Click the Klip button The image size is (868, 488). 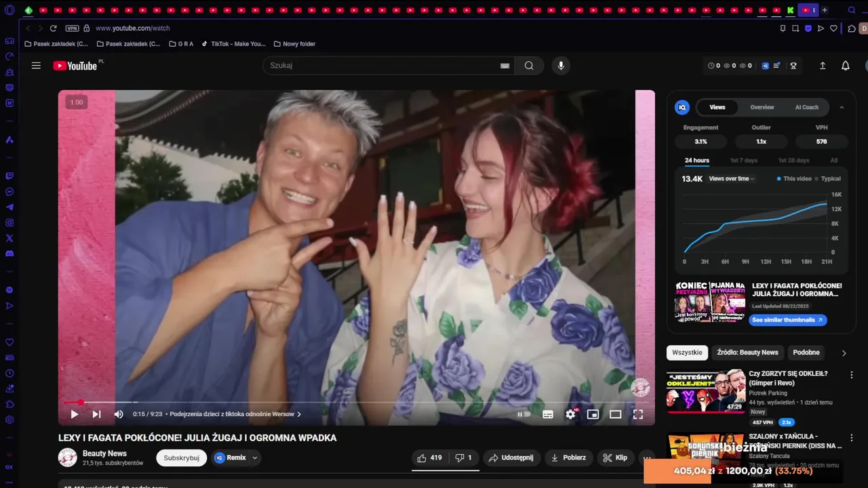pos(615,457)
